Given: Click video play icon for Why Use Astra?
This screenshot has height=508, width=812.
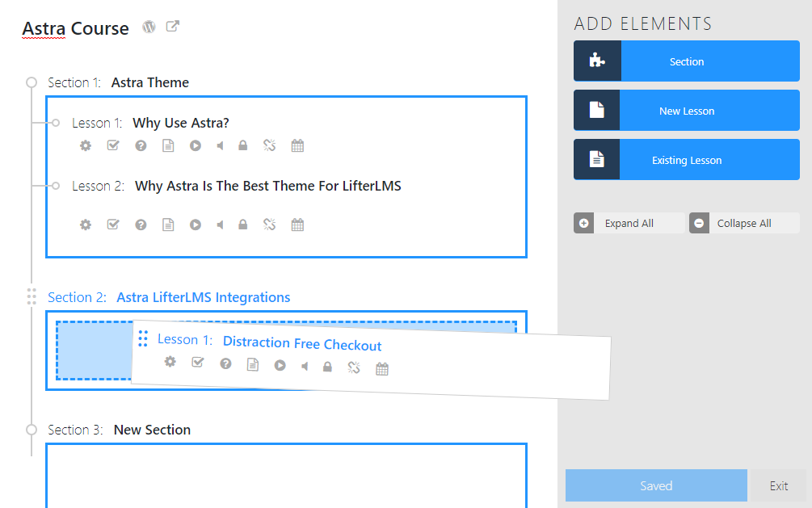Looking at the screenshot, I should click(x=196, y=145).
